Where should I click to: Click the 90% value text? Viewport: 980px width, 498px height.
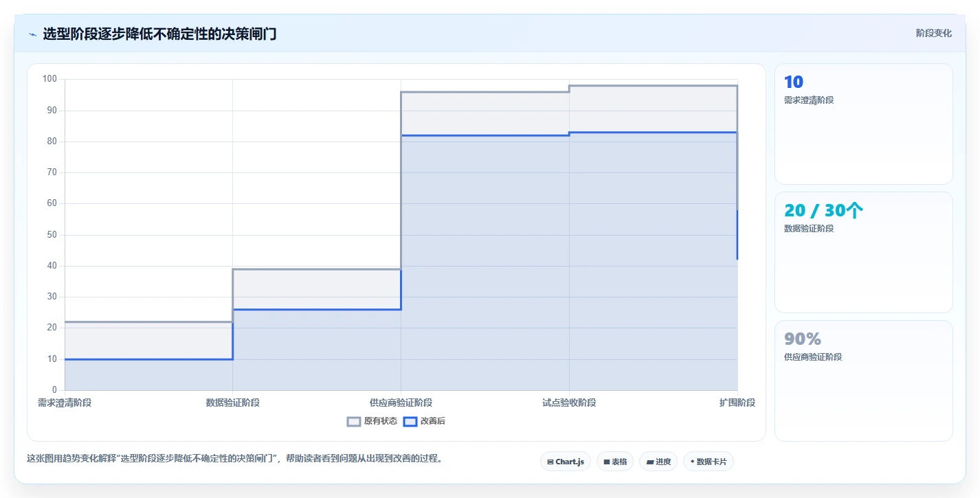pyautogui.click(x=803, y=339)
